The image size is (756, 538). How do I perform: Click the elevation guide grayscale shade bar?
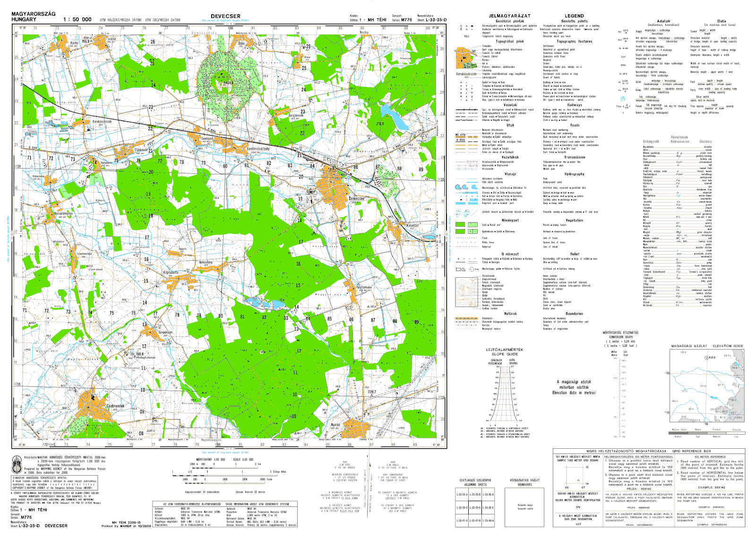pos(705,433)
